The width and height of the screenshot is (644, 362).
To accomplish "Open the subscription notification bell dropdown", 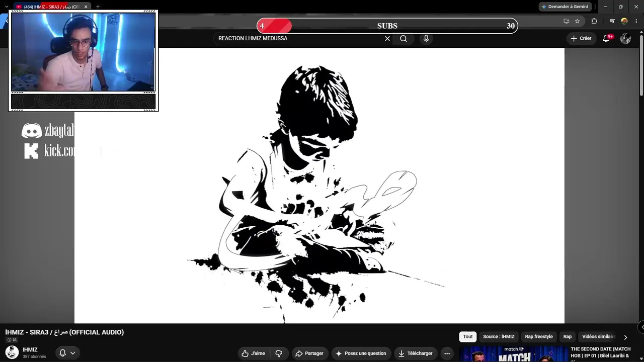I will tap(67, 353).
